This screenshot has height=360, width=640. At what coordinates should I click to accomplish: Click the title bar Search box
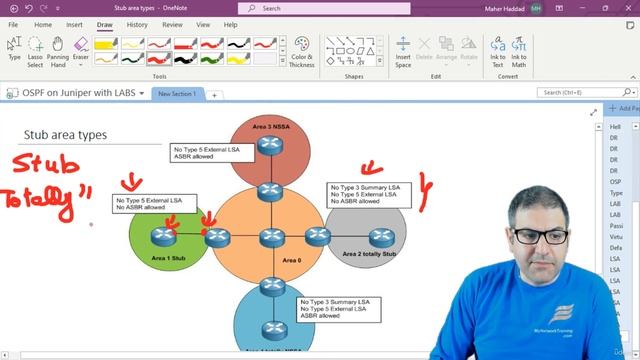324,8
